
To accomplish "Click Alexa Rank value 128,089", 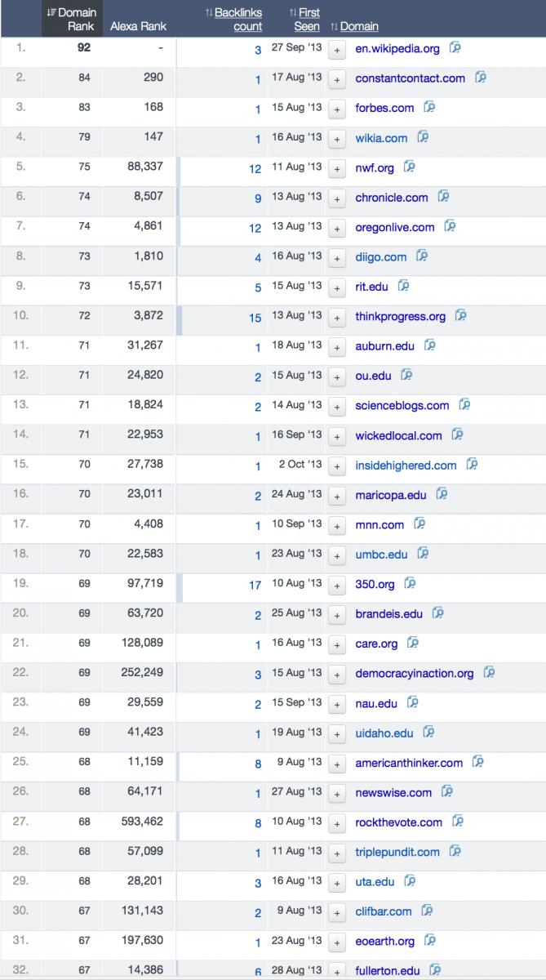I will point(143,643).
